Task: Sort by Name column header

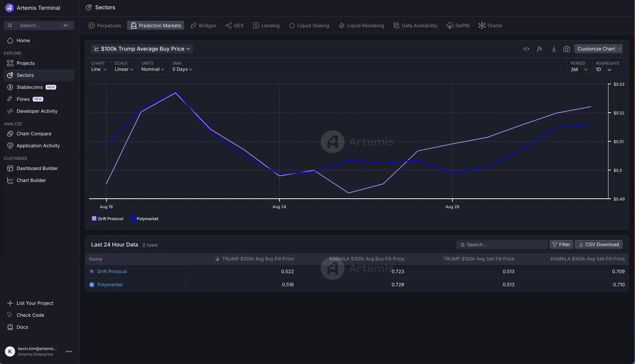Action: [x=96, y=259]
